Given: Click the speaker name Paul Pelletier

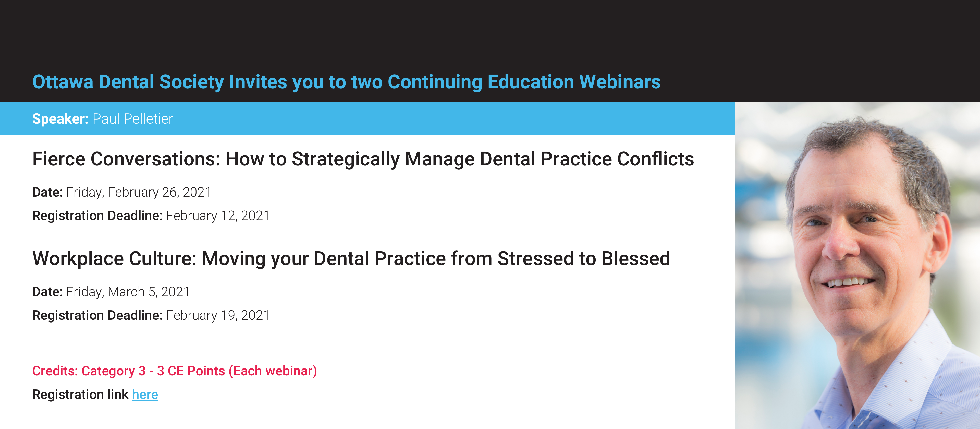Looking at the screenshot, I should [x=133, y=119].
